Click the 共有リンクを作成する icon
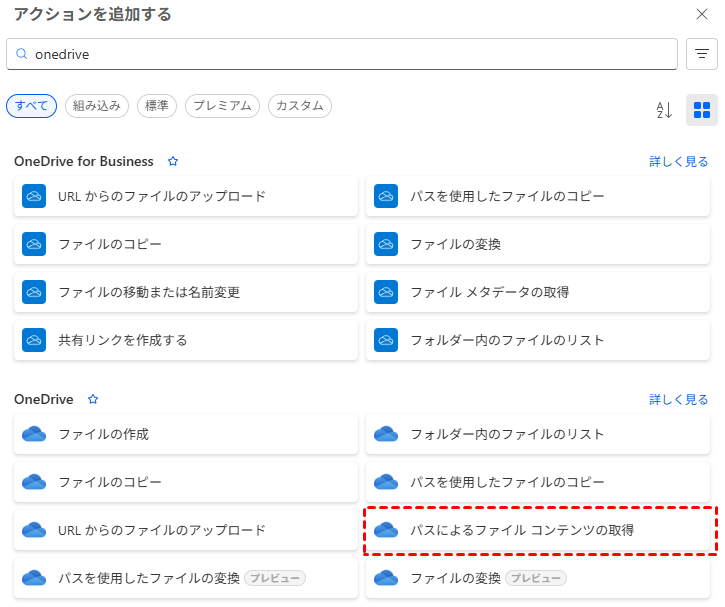725x607 pixels. [34, 340]
